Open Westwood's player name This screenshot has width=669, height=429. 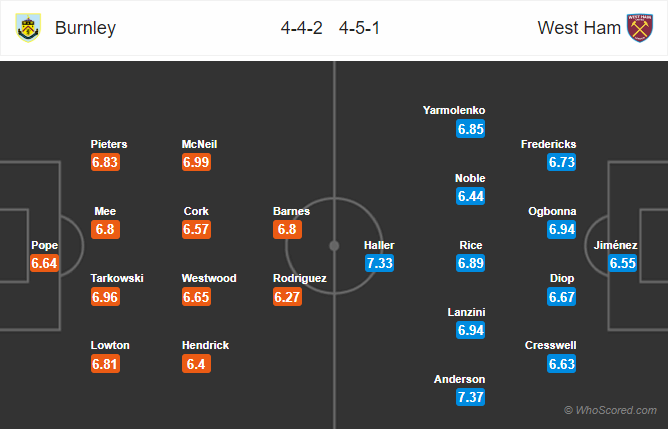tap(209, 278)
